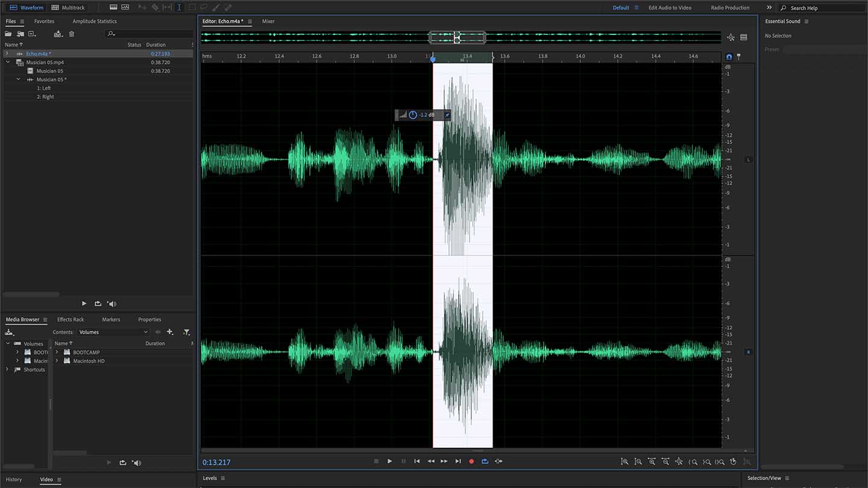Open the Properties tab
Screen dimensions: 868x488
[149, 319]
